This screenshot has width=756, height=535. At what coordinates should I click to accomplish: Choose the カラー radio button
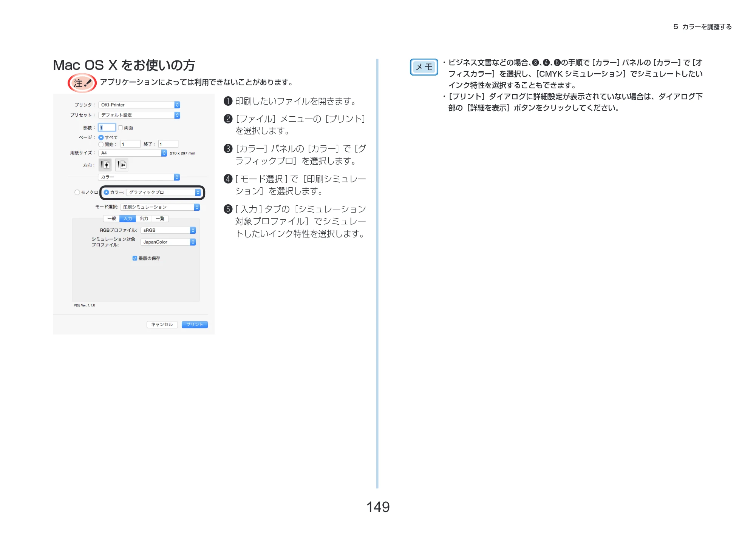(x=106, y=193)
